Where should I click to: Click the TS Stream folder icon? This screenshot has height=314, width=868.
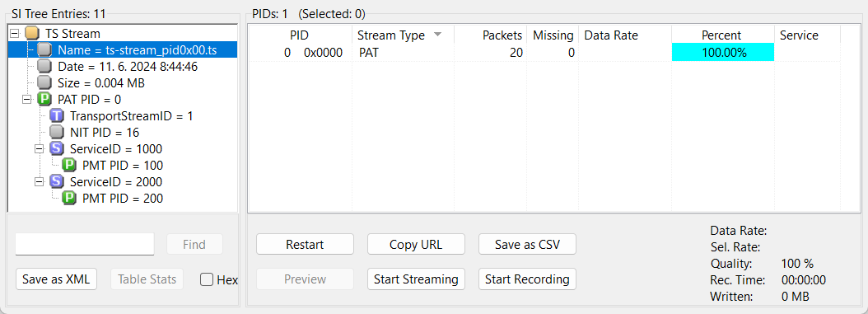(x=32, y=34)
